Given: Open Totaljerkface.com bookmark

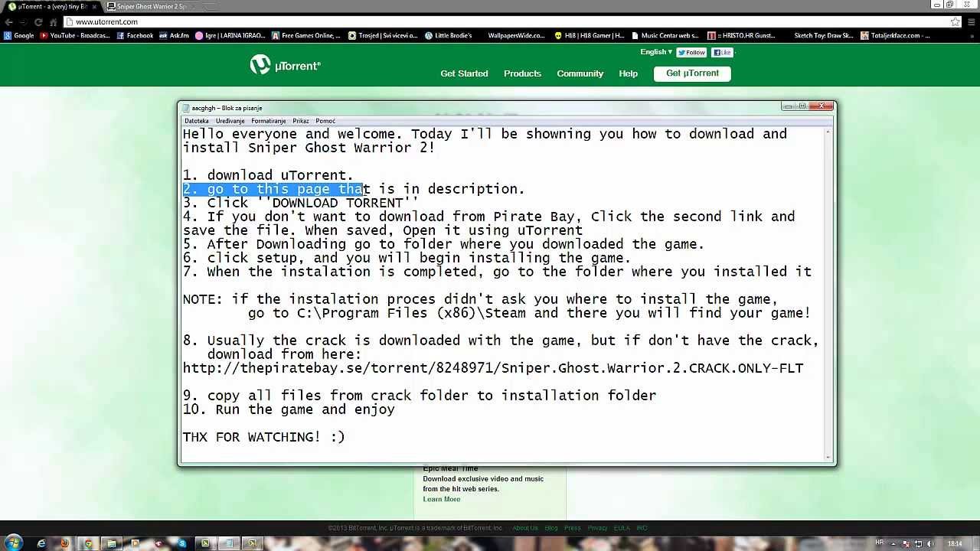Looking at the screenshot, I should click(896, 35).
